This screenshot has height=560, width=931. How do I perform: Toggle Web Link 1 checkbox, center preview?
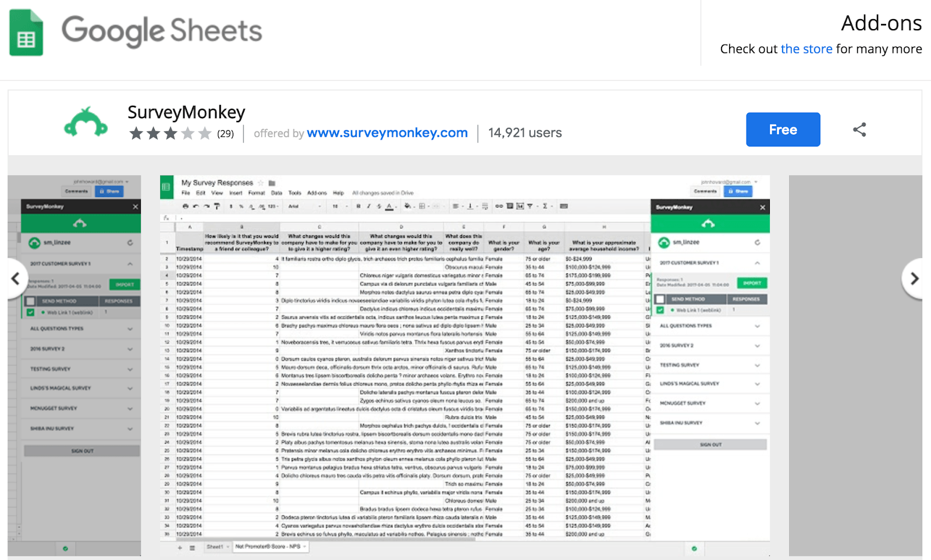(660, 310)
